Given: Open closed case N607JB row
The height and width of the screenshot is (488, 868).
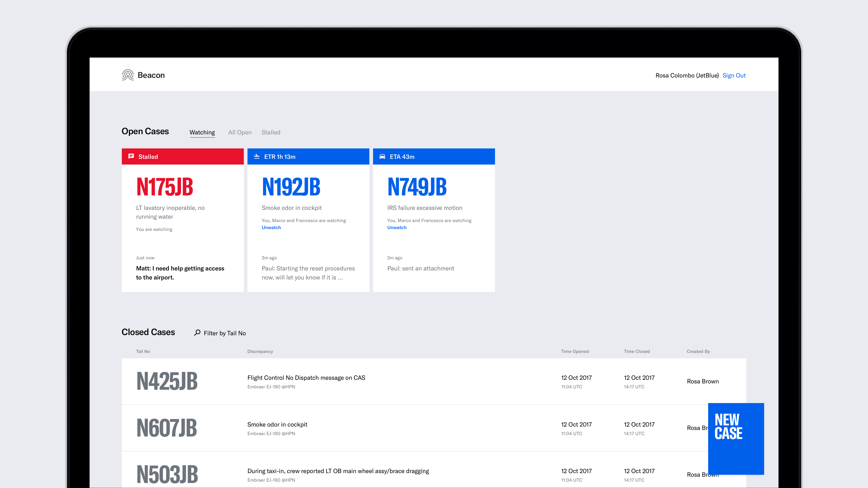Looking at the screenshot, I should tap(167, 428).
